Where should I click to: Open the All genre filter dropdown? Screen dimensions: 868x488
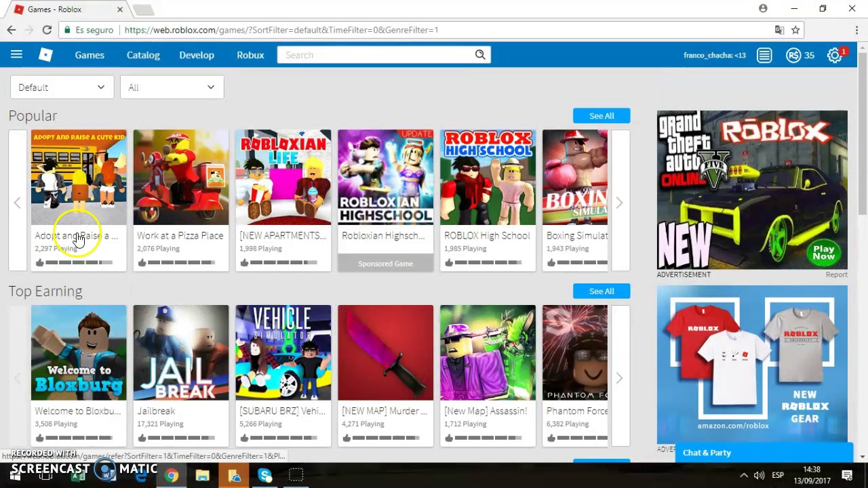172,87
